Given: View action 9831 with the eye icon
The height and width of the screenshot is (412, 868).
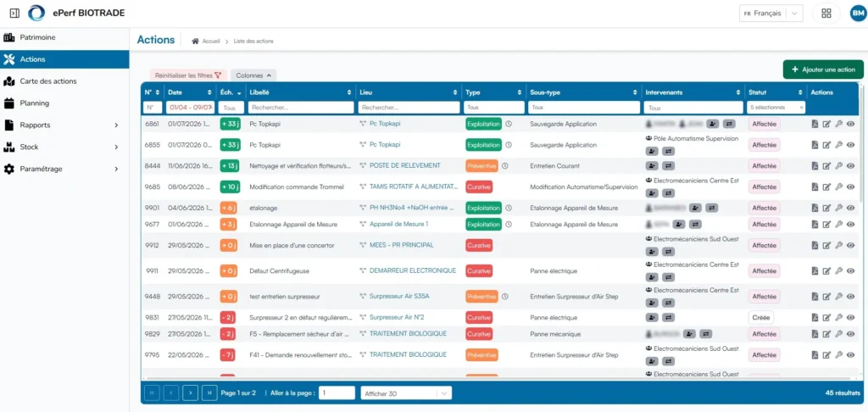Looking at the screenshot, I should point(851,317).
